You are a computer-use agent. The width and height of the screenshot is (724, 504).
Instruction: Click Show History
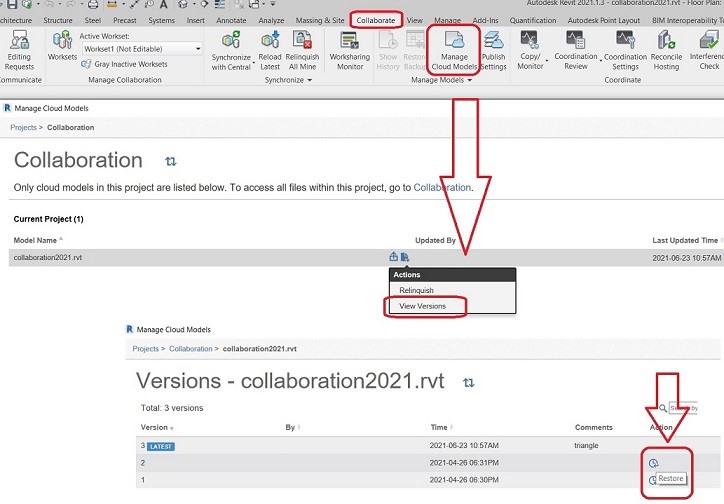[x=388, y=50]
